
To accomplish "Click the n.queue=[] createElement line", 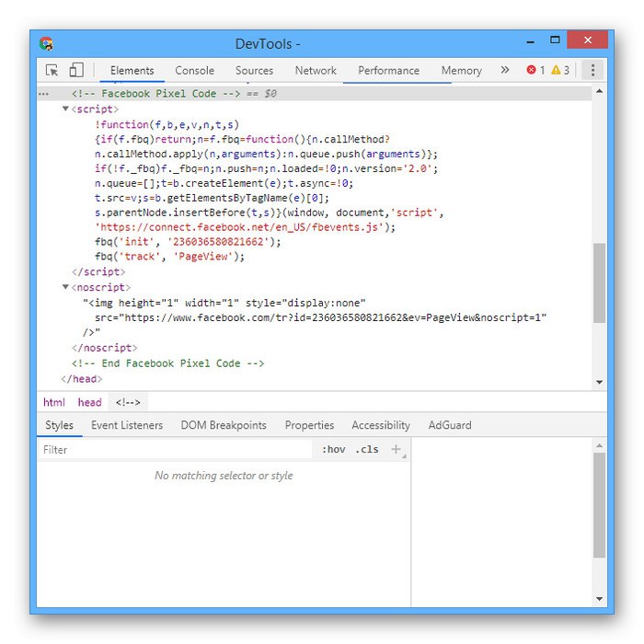I will pos(224,183).
